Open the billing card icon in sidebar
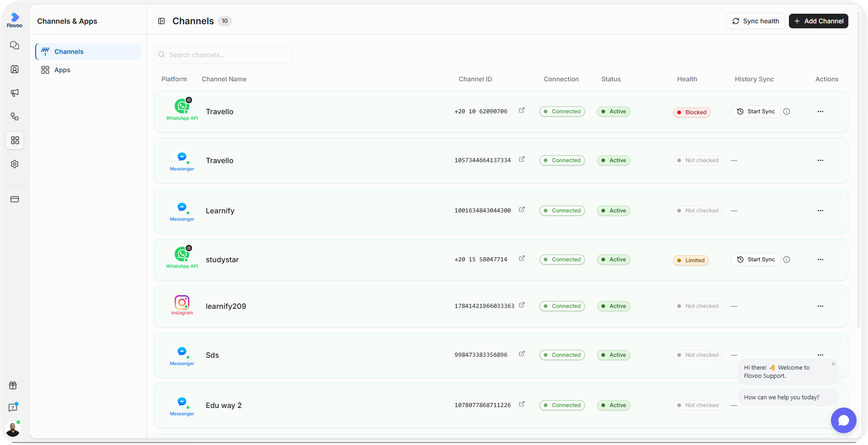The height and width of the screenshot is (445, 868). pyautogui.click(x=15, y=199)
